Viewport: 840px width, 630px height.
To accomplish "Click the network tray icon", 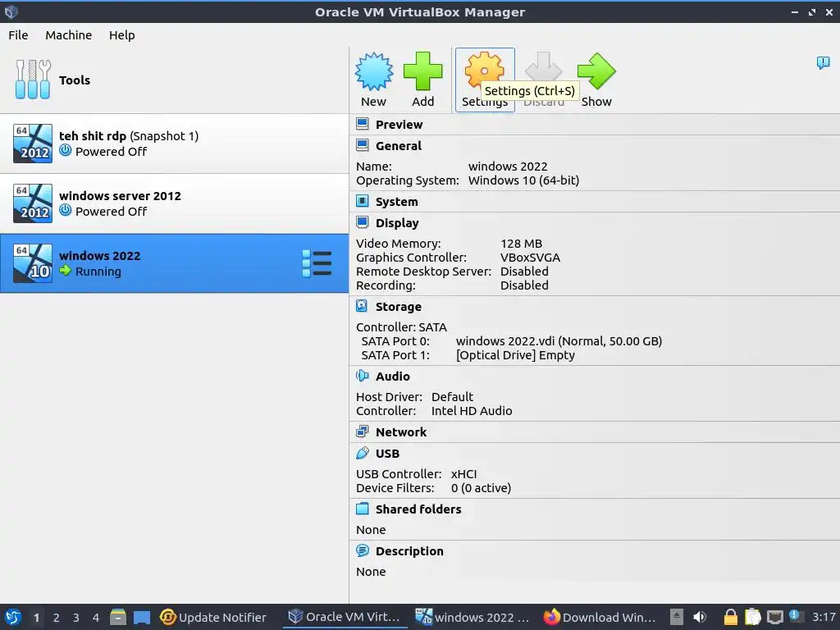I will tap(774, 617).
